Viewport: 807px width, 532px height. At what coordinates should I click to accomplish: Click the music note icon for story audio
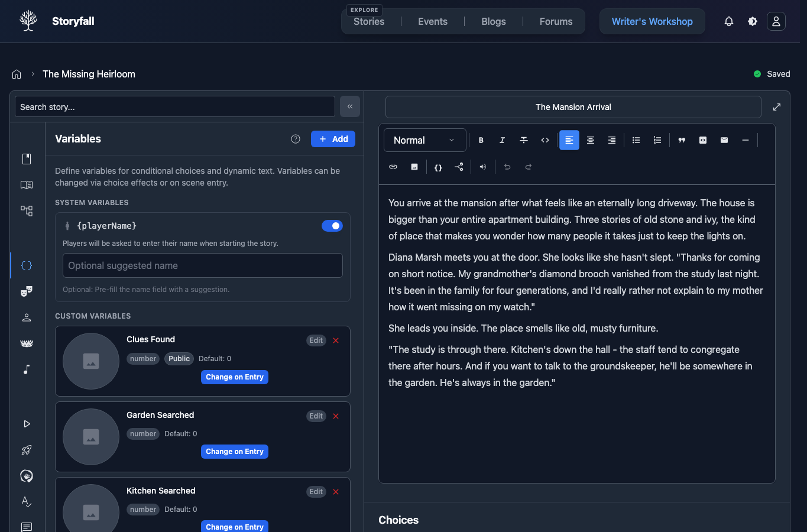[27, 369]
